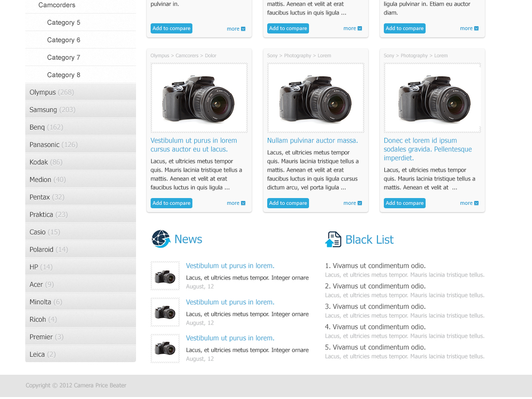Viewport: 532px width, 399px height.
Task: Select the Panasonic (126) brand
Action: [53, 145]
